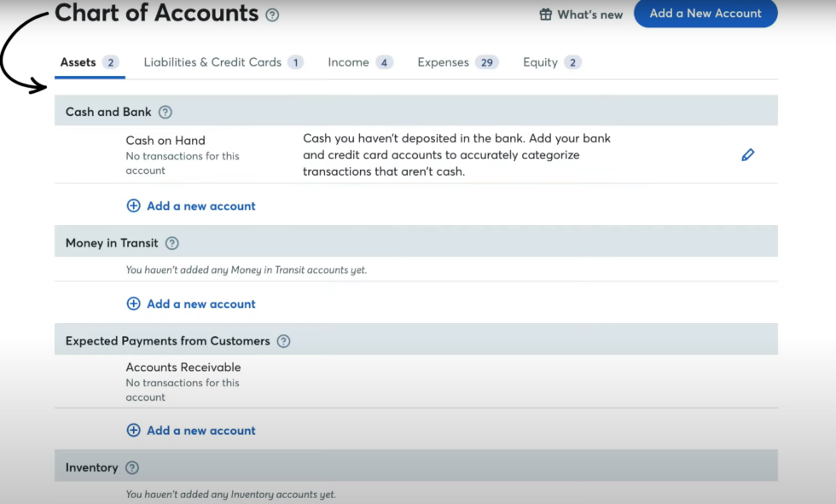
Task: Click the Expected Payments from Customers help icon
Action: click(x=282, y=340)
